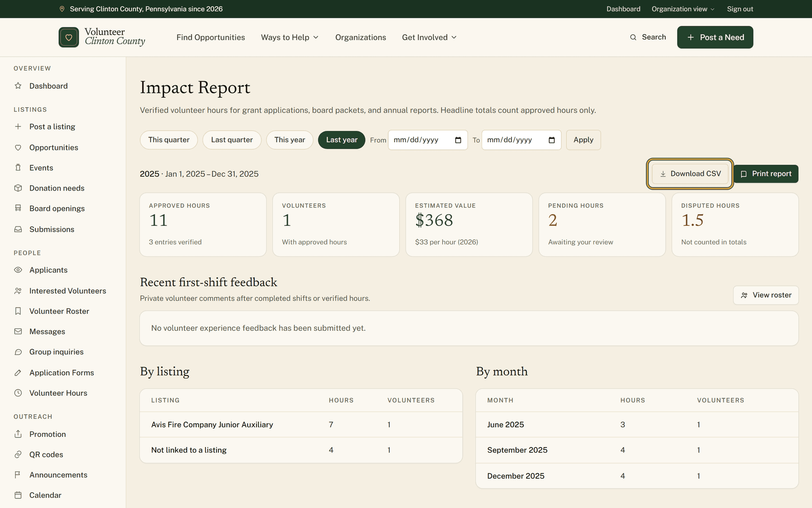The height and width of the screenshot is (508, 812).
Task: Open Donation needs in sidebar
Action: click(57, 188)
